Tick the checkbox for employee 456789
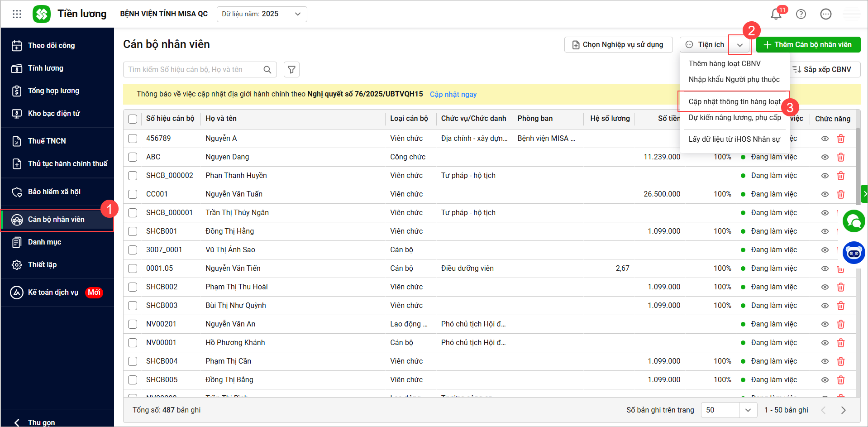This screenshot has width=868, height=427. pyautogui.click(x=133, y=139)
